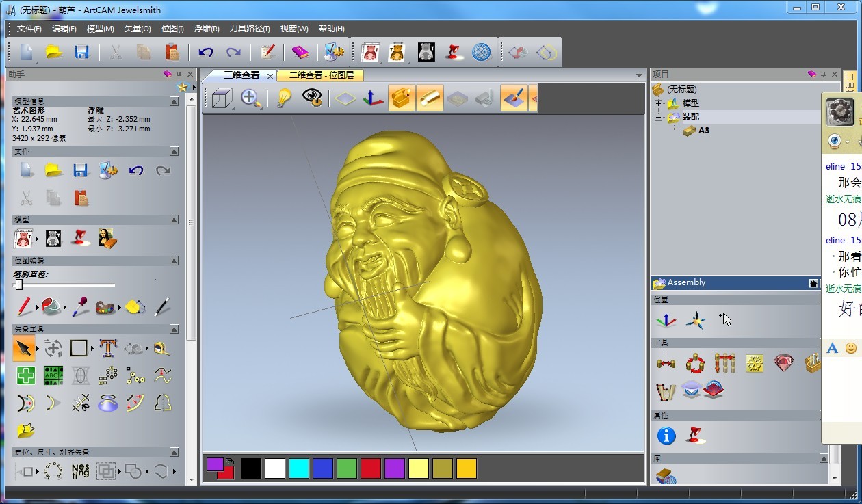
Task: Close the 助手 assistant panel
Action: [x=190, y=74]
